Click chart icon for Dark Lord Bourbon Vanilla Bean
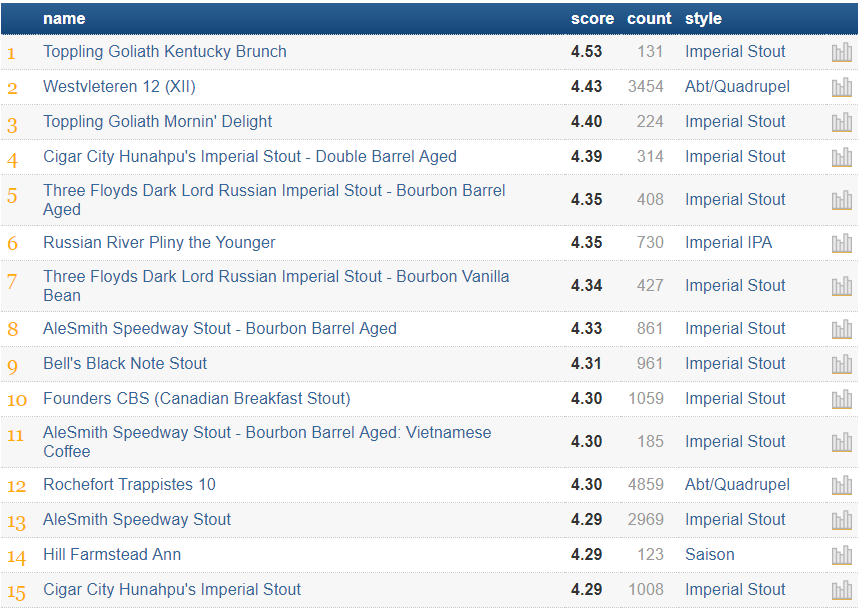This screenshot has height=611, width=866. point(842,286)
